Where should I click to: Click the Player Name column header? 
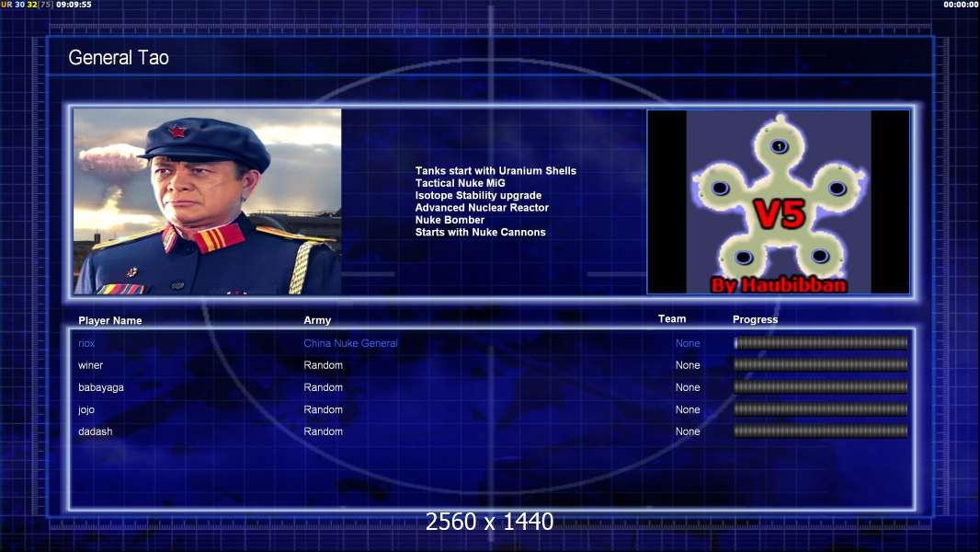click(110, 321)
